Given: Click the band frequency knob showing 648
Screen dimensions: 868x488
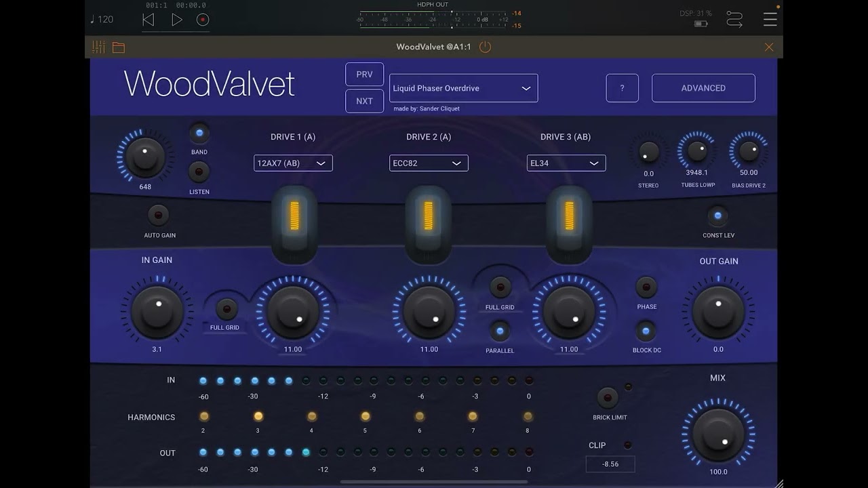Looking at the screenshot, I should point(144,157).
